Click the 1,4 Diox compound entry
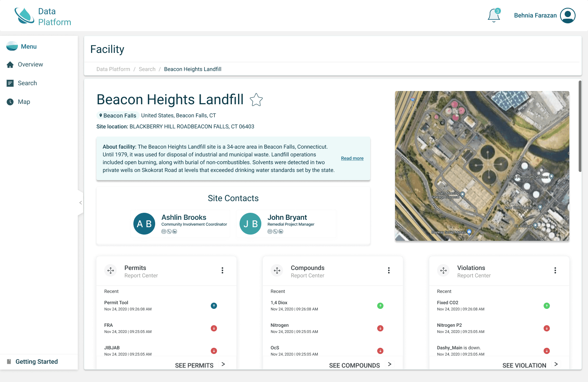588x382 pixels. pyautogui.click(x=294, y=306)
